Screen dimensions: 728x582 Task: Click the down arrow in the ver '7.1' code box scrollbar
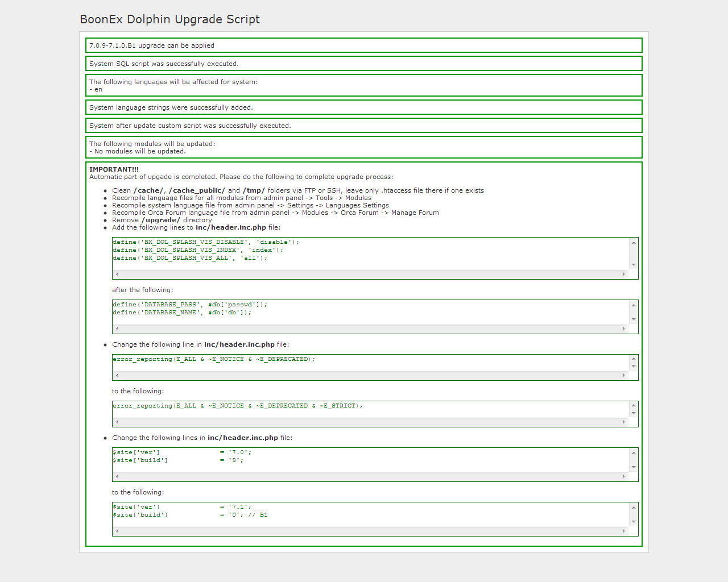pos(634,522)
